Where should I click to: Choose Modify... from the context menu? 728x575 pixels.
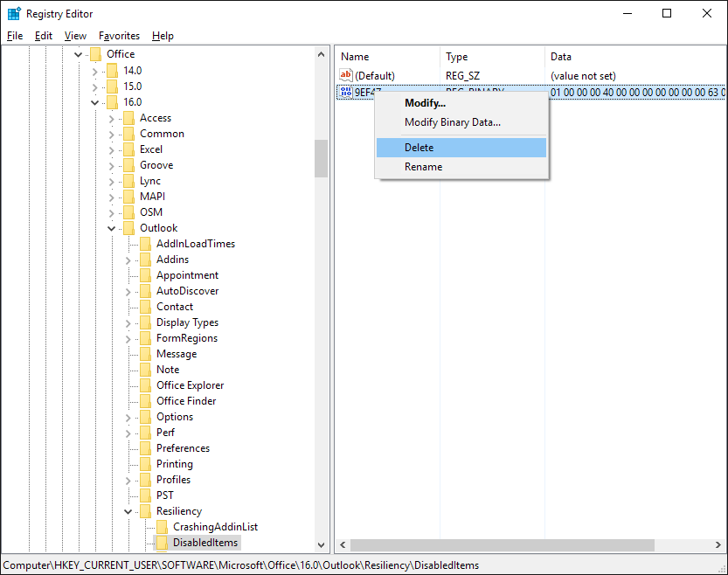(461, 103)
